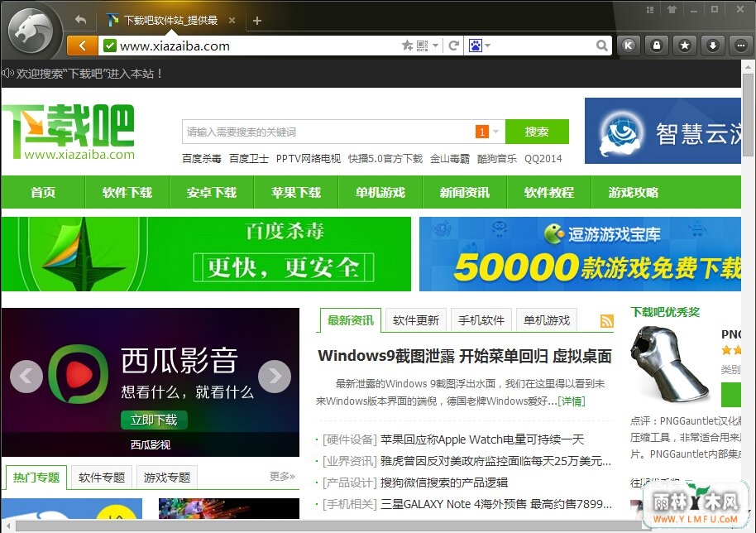Switch to the 软件专题 tab
The image size is (756, 533).
(102, 478)
